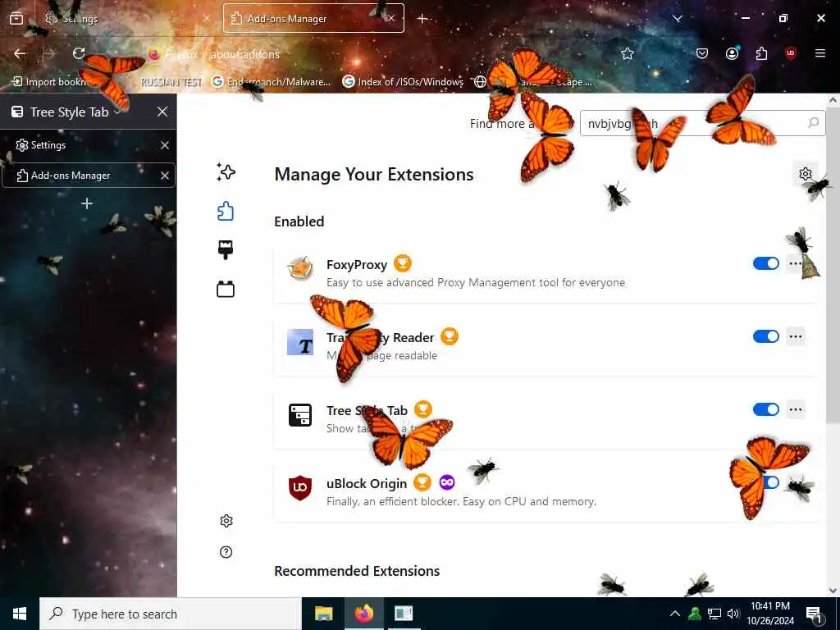The width and height of the screenshot is (840, 630).
Task: Open tools for all add-ons gear
Action: (x=806, y=174)
